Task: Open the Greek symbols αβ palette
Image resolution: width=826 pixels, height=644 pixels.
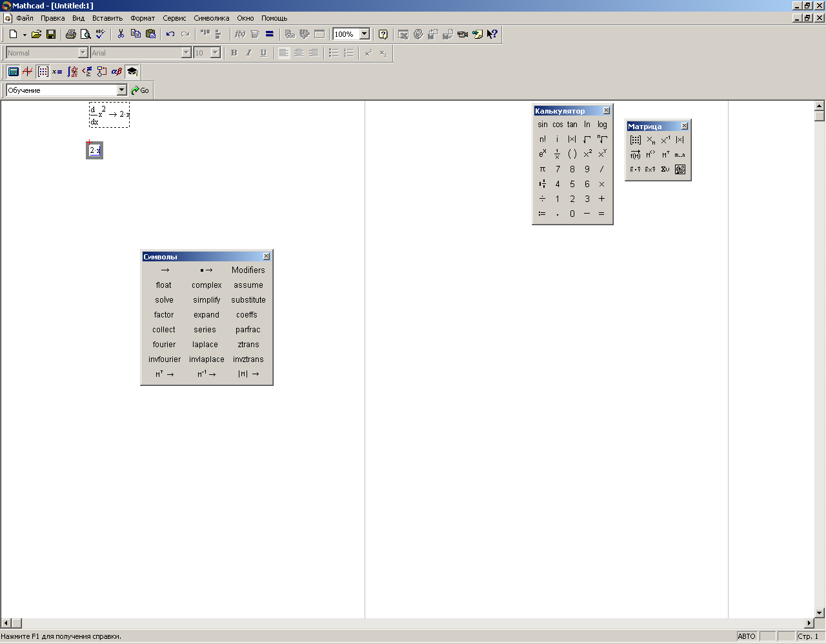Action: (117, 72)
